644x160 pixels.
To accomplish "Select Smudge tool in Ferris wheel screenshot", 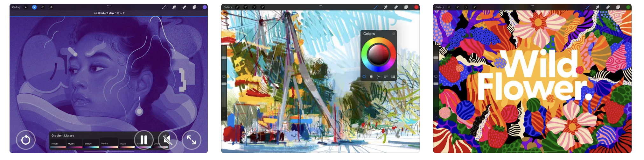I will point(386,7).
